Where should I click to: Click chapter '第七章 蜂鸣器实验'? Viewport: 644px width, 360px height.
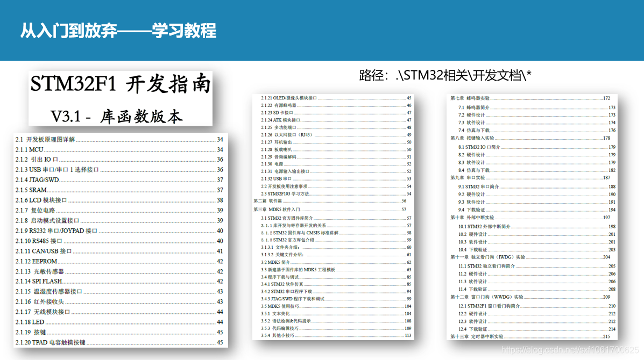[x=530, y=98]
